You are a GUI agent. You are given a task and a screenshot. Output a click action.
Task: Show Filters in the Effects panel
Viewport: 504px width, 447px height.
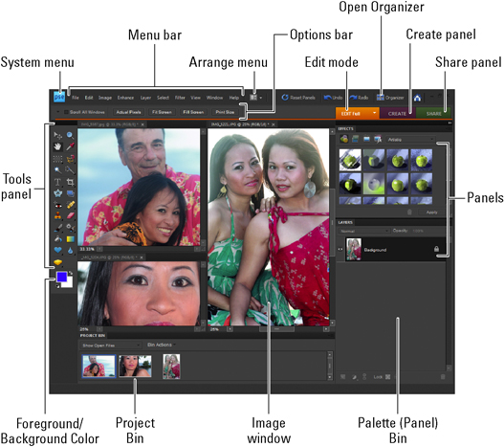[344, 139]
